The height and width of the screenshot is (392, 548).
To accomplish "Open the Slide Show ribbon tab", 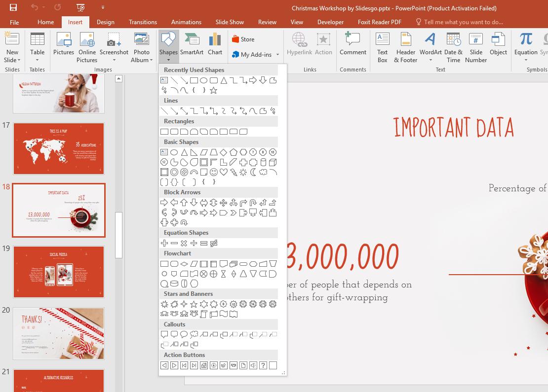I will pos(230,22).
